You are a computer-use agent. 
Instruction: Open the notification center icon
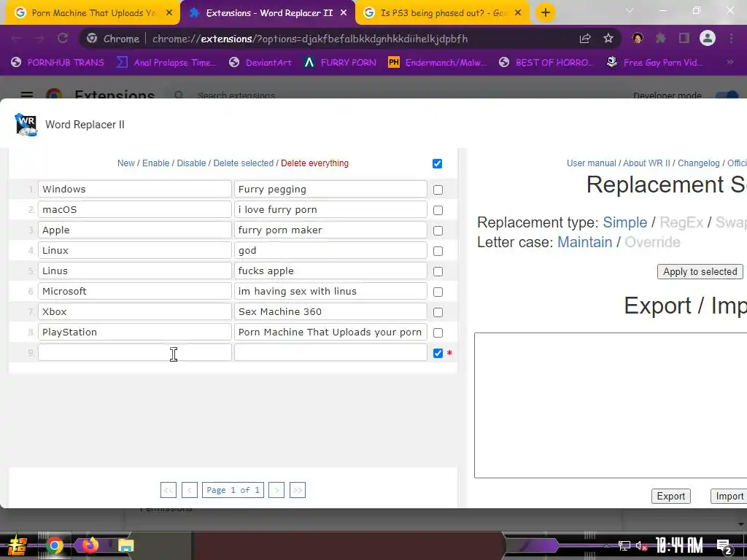724,546
